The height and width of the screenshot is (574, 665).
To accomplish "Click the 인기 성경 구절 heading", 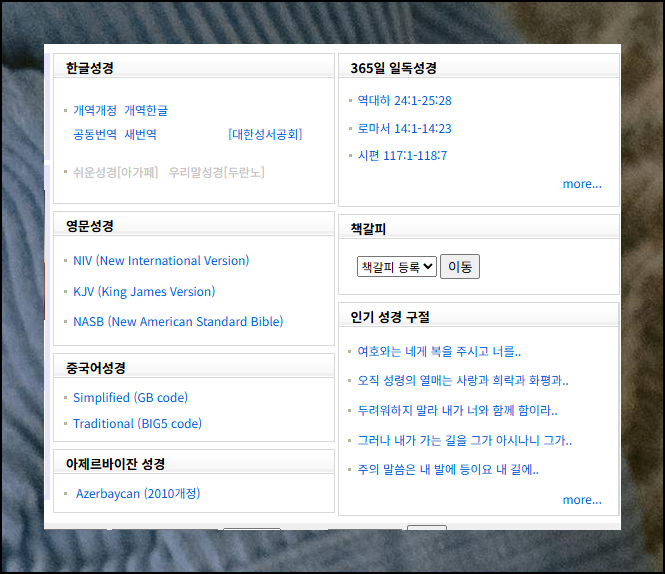I will (x=390, y=317).
